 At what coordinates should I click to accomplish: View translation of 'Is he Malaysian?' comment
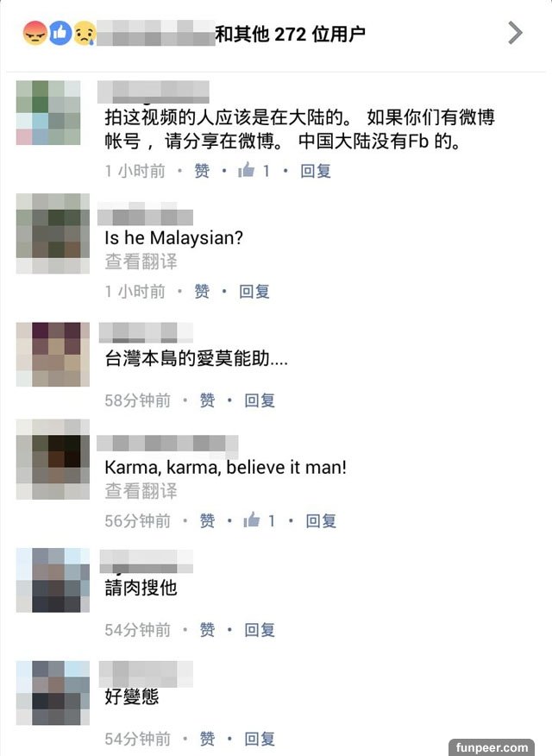pyautogui.click(x=141, y=261)
